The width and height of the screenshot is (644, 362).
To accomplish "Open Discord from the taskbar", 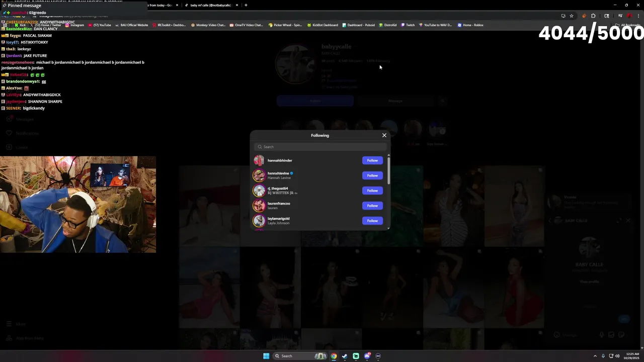I will [x=367, y=356].
